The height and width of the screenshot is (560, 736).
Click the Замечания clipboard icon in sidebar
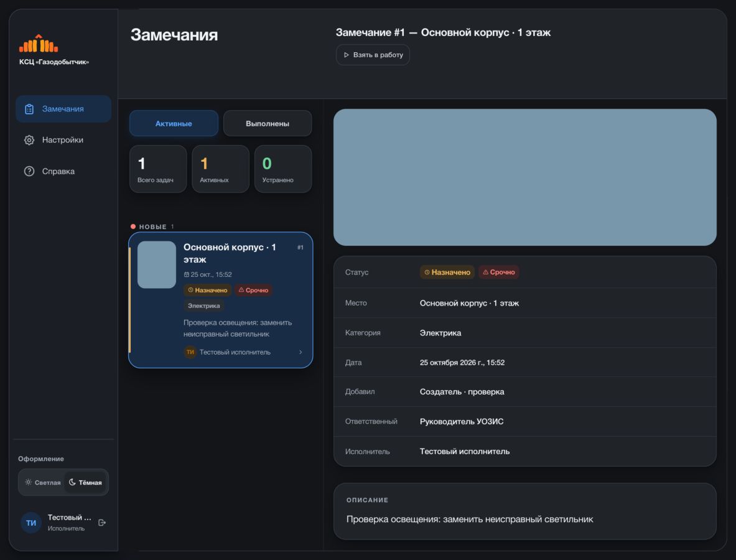[29, 109]
